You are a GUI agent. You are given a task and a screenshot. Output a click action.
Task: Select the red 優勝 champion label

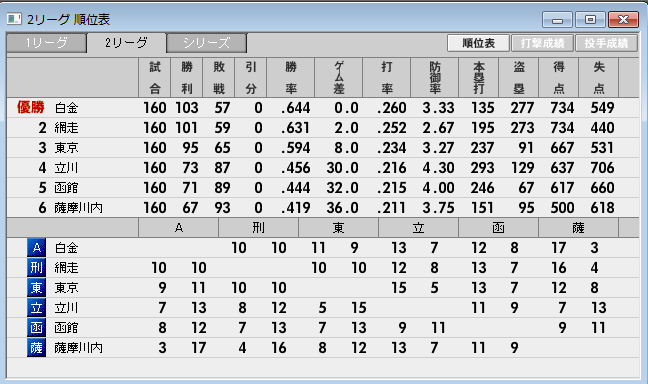point(30,107)
